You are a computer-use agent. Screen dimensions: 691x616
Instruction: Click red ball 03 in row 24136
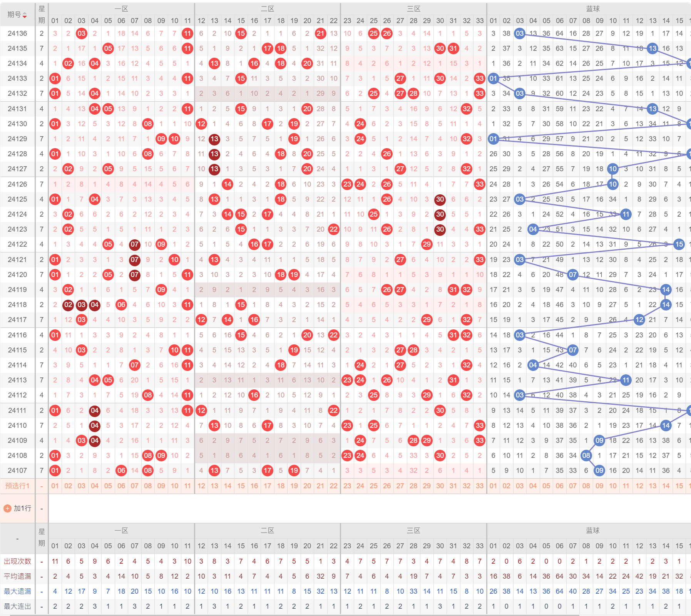[82, 33]
